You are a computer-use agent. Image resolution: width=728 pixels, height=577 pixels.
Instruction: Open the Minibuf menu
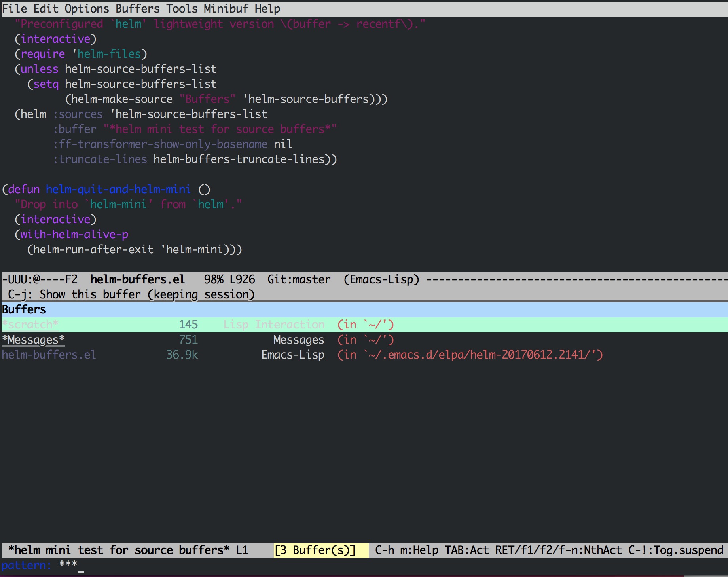point(226,8)
